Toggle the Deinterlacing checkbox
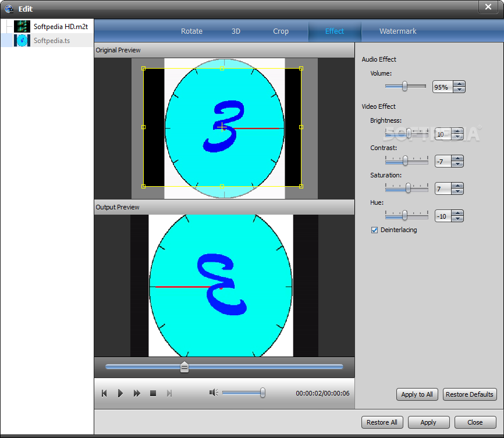Screen dimensions: 504x438 point(374,230)
